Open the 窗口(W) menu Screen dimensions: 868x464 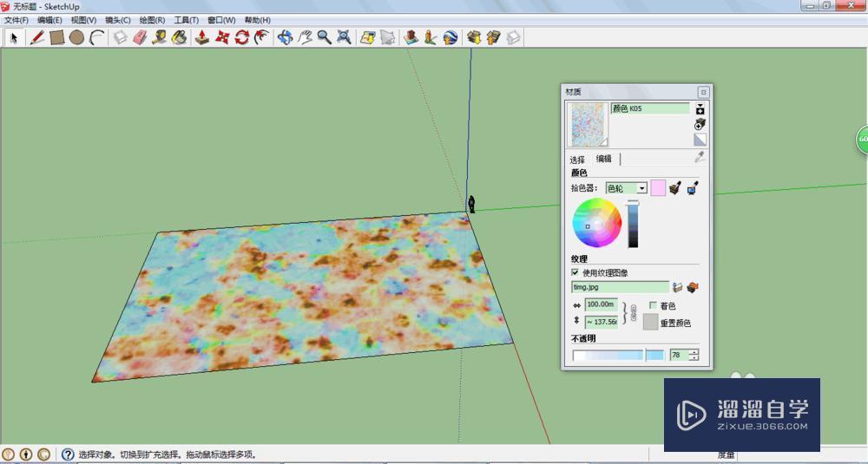(221, 20)
